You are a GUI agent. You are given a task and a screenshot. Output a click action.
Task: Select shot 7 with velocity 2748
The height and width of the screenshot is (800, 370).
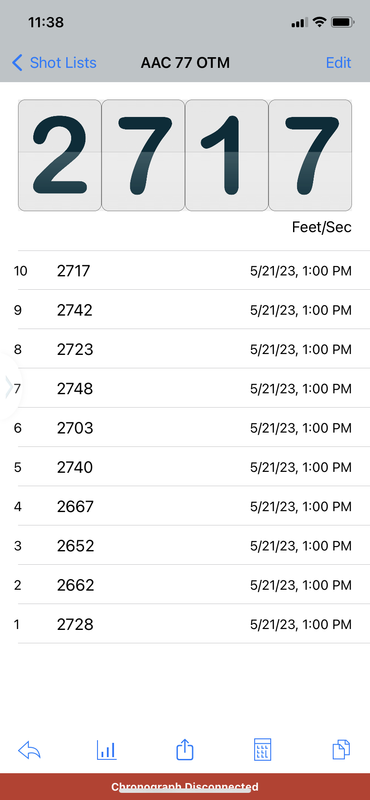tap(185, 388)
